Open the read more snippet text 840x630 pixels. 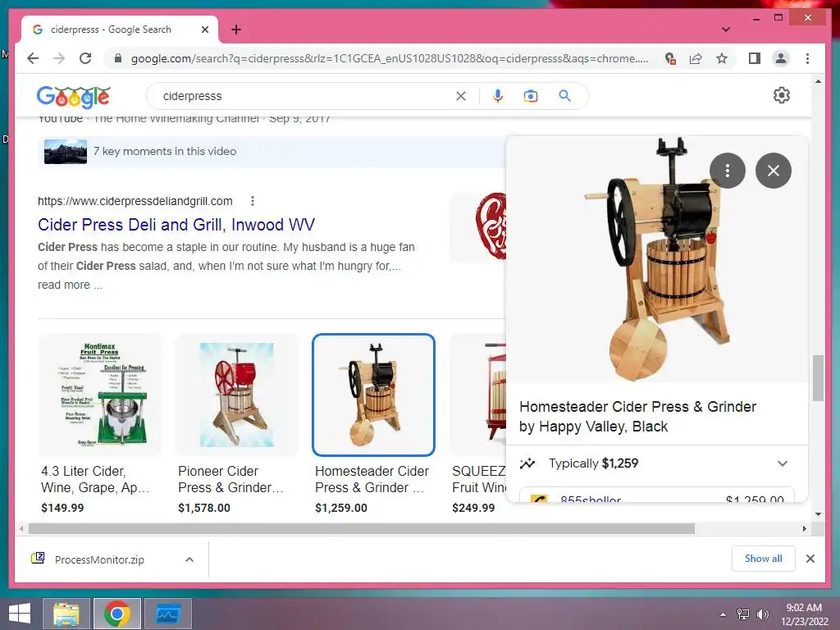coord(70,285)
